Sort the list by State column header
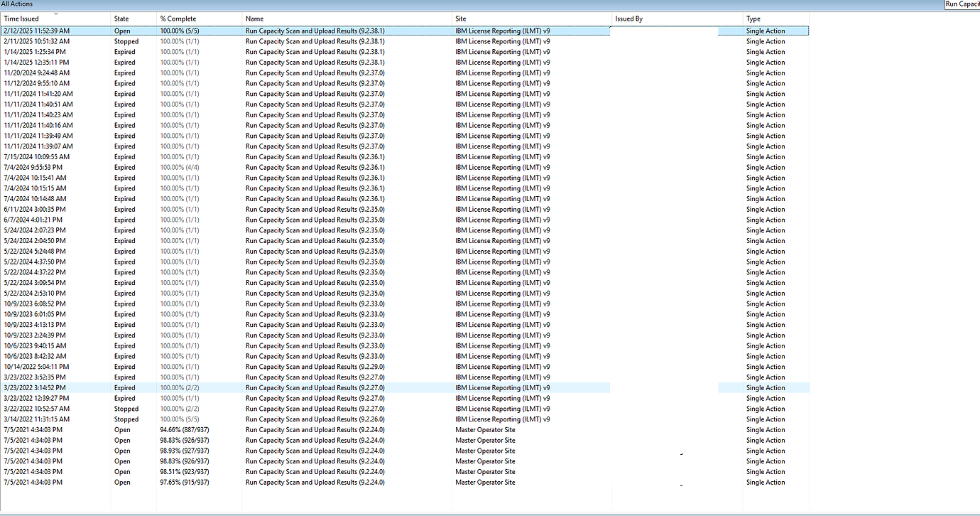Screen dimensions: 980x516 point(121,18)
